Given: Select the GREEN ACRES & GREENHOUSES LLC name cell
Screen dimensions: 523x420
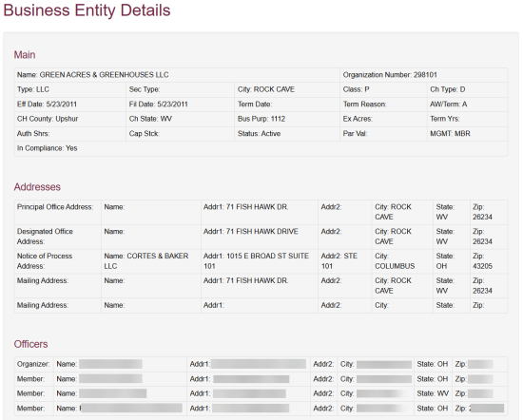Looking at the screenshot, I should tap(177, 75).
